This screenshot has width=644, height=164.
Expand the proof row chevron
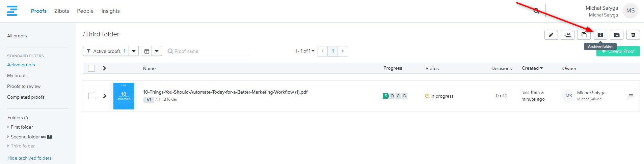(x=105, y=96)
